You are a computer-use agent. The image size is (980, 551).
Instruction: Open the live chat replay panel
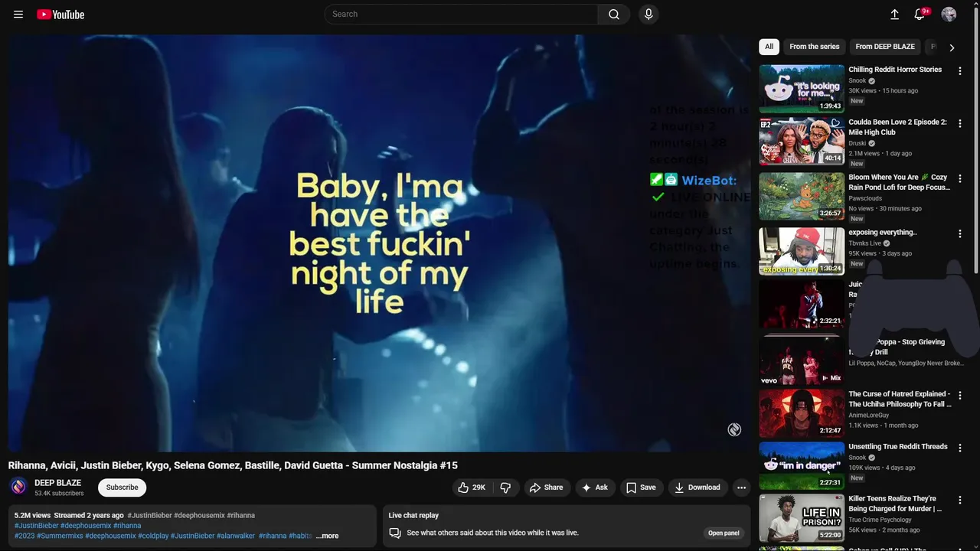[724, 533]
